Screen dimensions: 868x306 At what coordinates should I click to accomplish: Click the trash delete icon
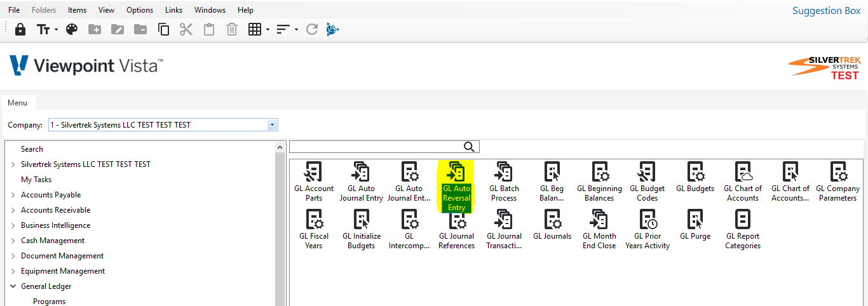click(232, 29)
